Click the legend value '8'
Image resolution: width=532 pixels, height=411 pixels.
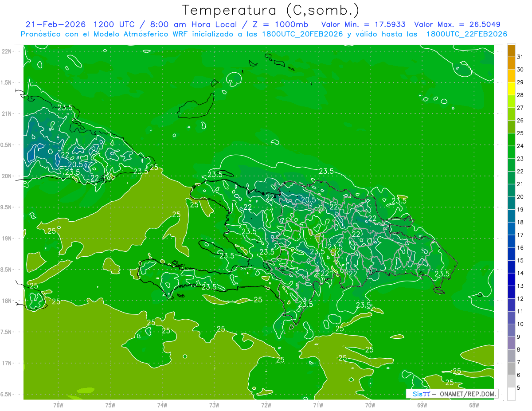pos(519,350)
